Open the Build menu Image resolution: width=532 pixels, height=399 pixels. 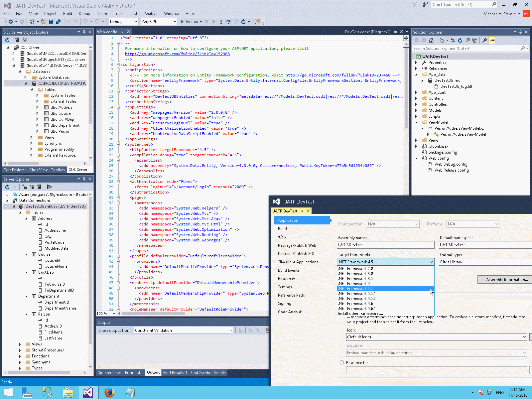point(67,14)
